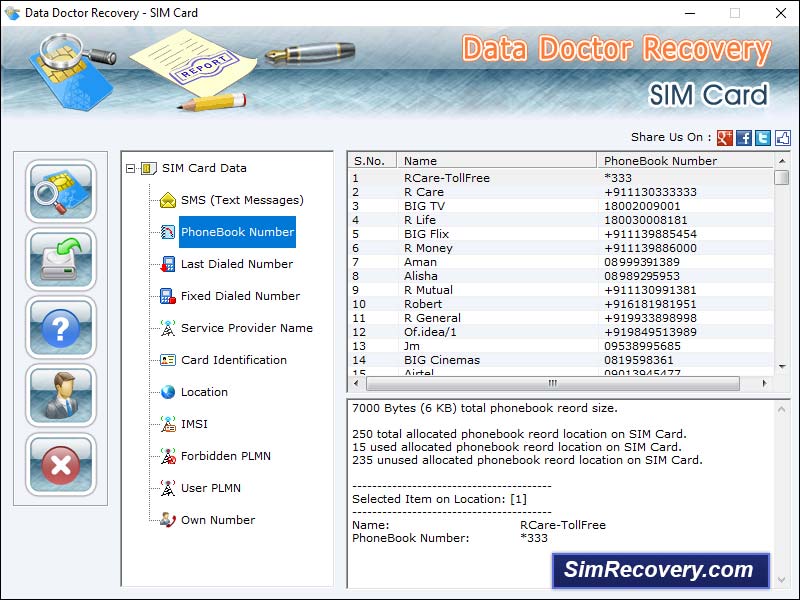800x600 pixels.
Task: Click the Own Number icon
Action: click(x=168, y=520)
